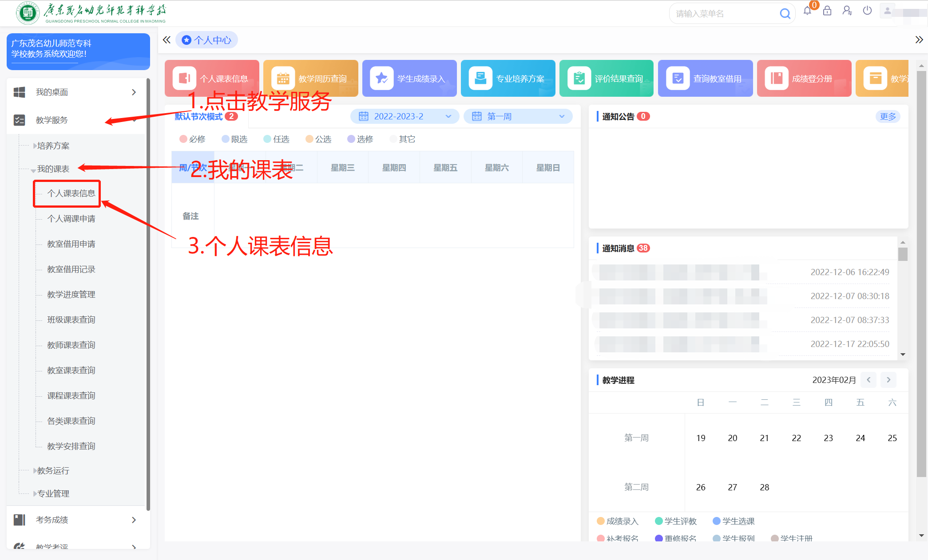928x560 pixels.
Task: Click the power logout icon
Action: [x=867, y=11]
